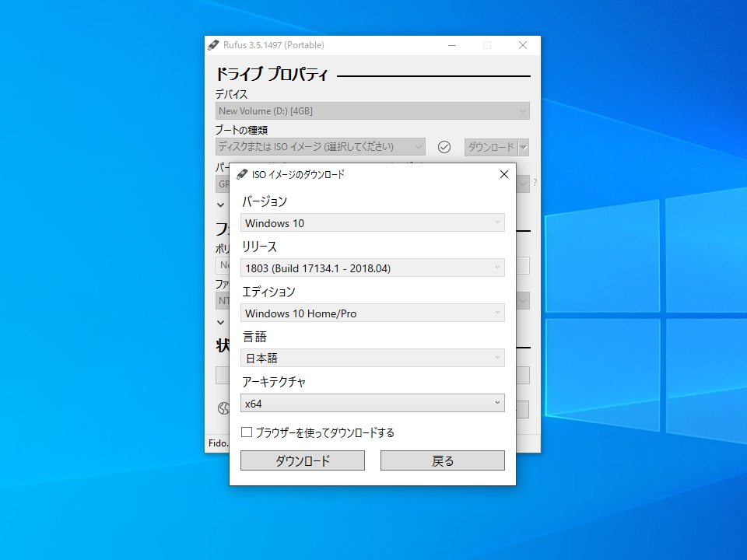Expand the format options chevron
The height and width of the screenshot is (560, 747).
[219, 322]
